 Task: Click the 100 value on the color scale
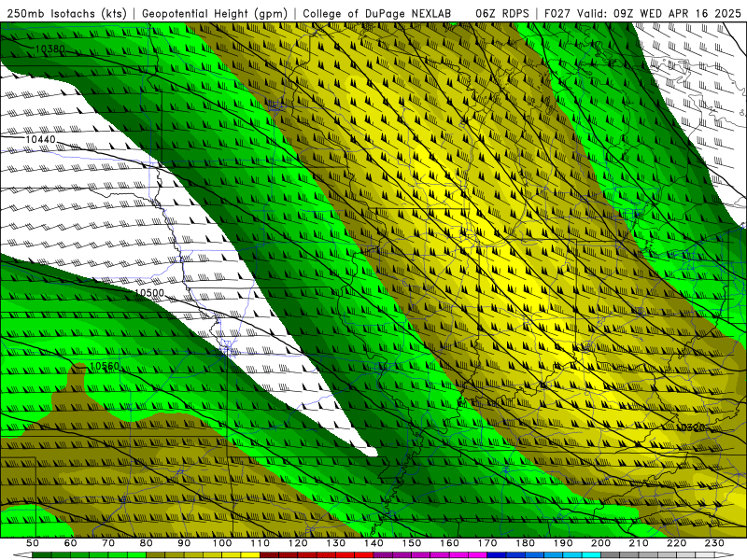[x=222, y=543]
